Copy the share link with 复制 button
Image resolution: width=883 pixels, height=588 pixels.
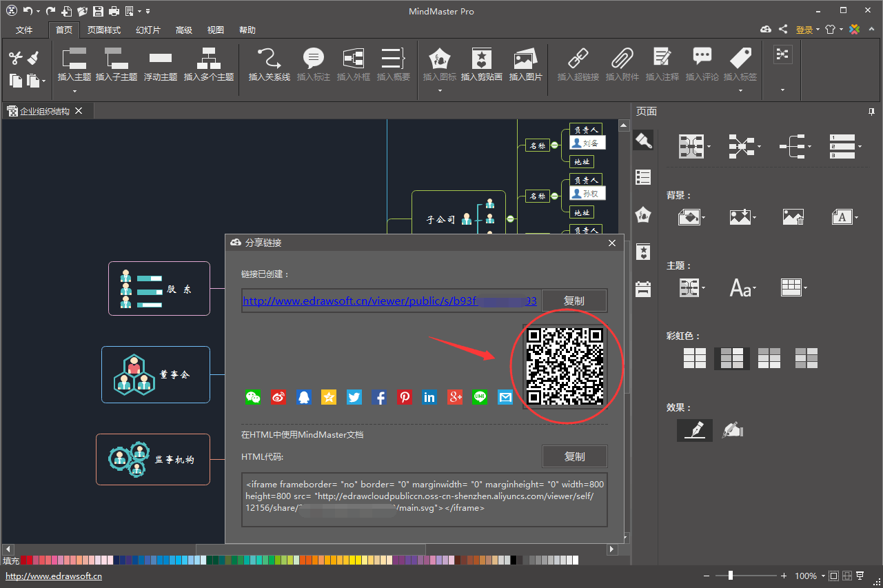coord(574,301)
